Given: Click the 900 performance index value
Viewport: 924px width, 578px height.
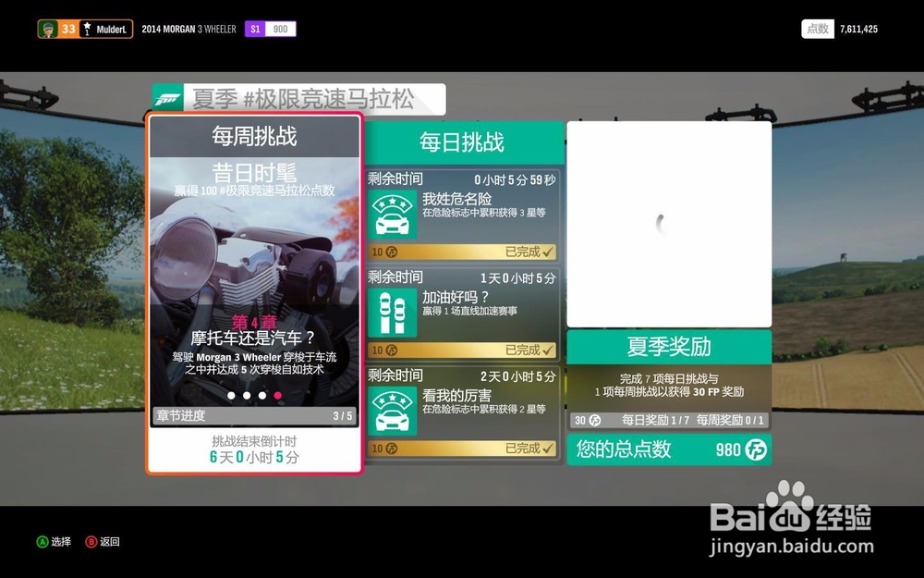Looking at the screenshot, I should (x=281, y=29).
